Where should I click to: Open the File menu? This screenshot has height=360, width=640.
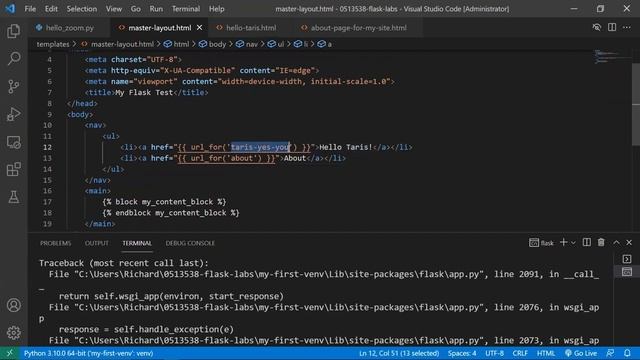30,9
